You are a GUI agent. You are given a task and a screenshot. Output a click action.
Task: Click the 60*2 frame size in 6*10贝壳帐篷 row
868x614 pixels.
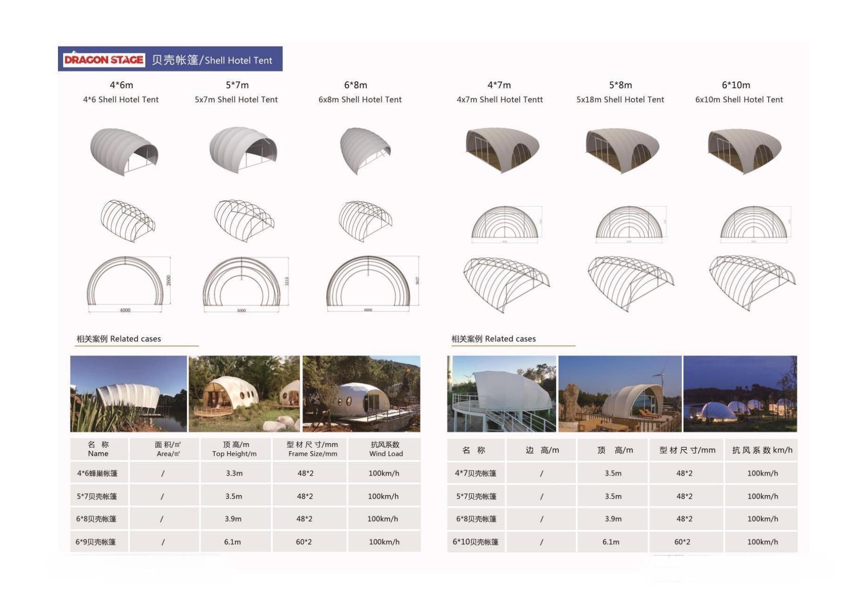(682, 542)
